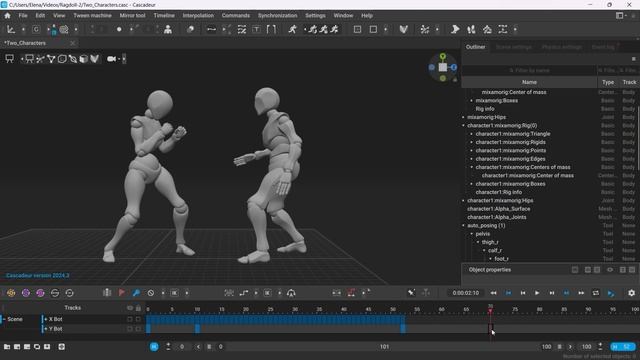Viewport: 640px width, 360px height.
Task: Click the viewport orientation gizmo cube
Action: 443,67
